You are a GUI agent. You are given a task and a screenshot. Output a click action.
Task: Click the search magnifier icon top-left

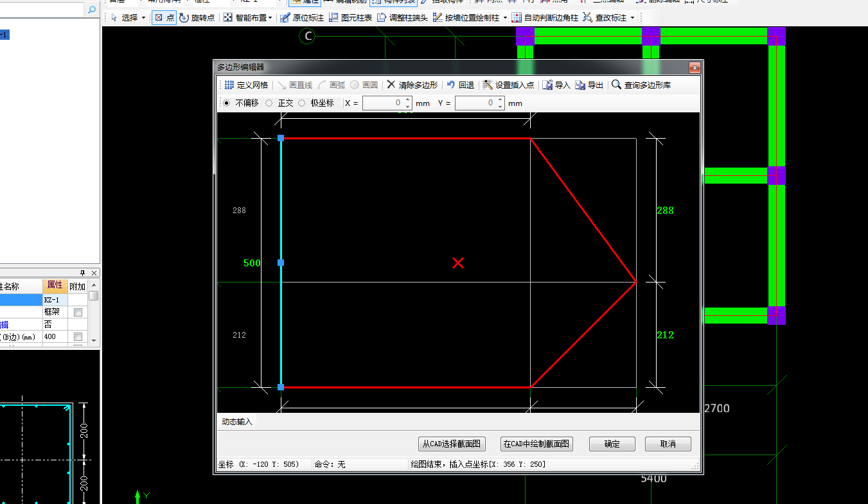pyautogui.click(x=92, y=10)
